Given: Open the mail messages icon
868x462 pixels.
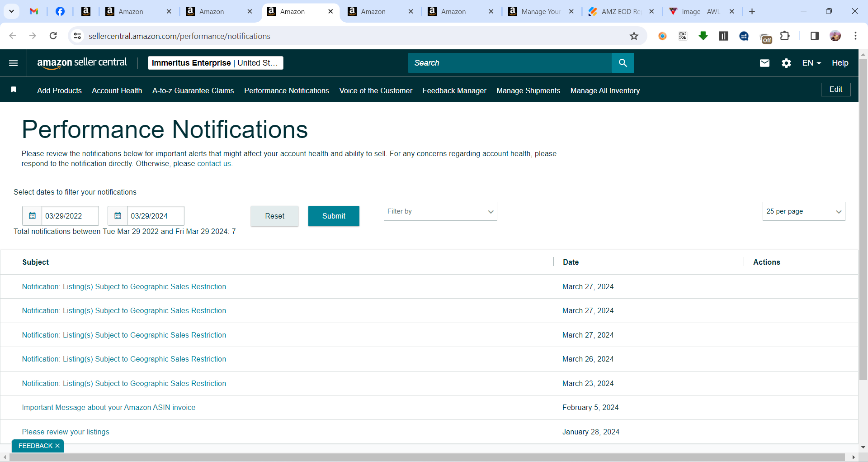Looking at the screenshot, I should click(764, 63).
